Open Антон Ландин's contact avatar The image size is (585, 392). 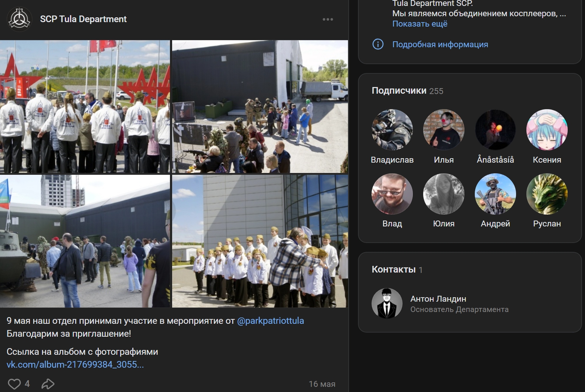point(387,303)
